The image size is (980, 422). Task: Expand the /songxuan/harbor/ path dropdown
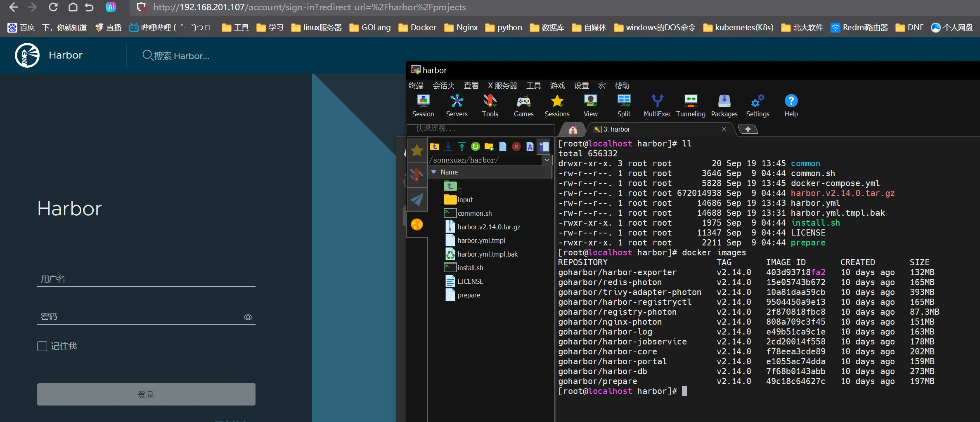pos(547,160)
